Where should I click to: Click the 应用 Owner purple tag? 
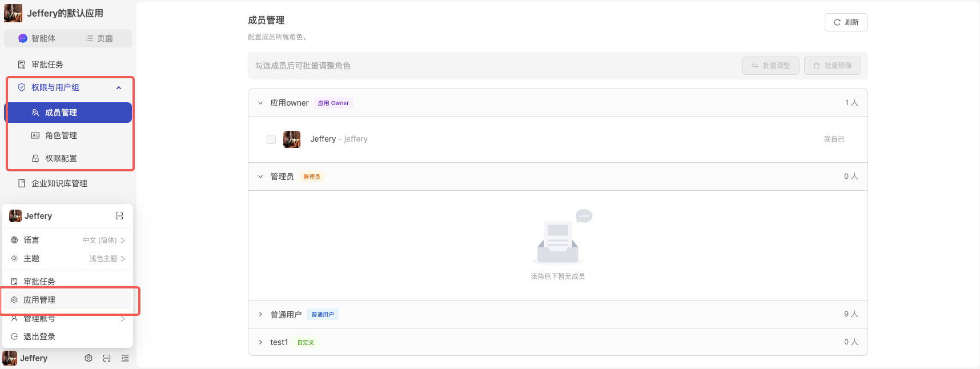pyautogui.click(x=334, y=103)
